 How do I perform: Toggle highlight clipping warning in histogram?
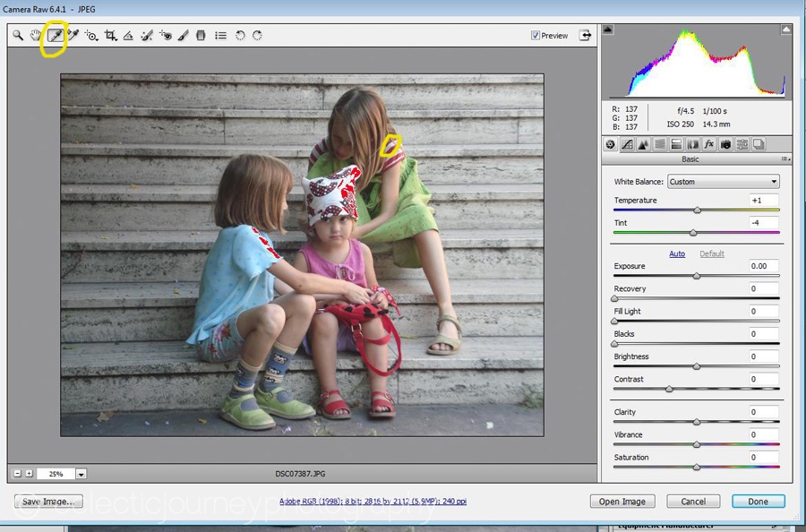tap(785, 30)
